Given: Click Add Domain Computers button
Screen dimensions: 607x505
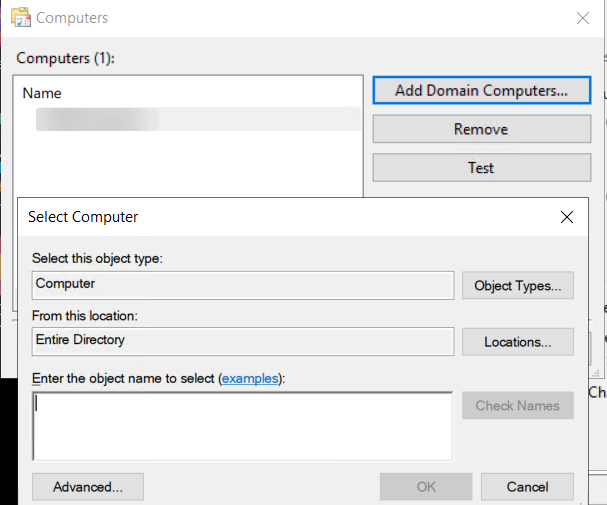Looking at the screenshot, I should point(481,91).
